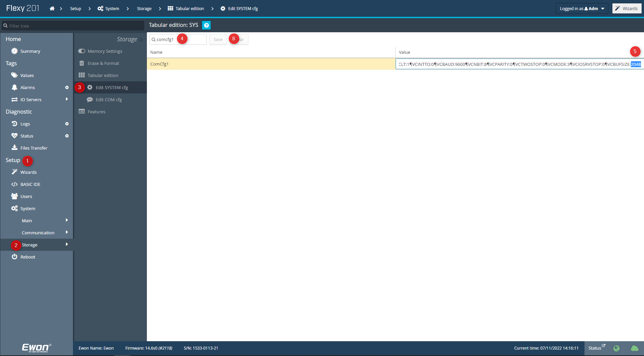Click the Edit SYSTEM cfg gear icon
The image size is (644, 356).
pos(90,87)
